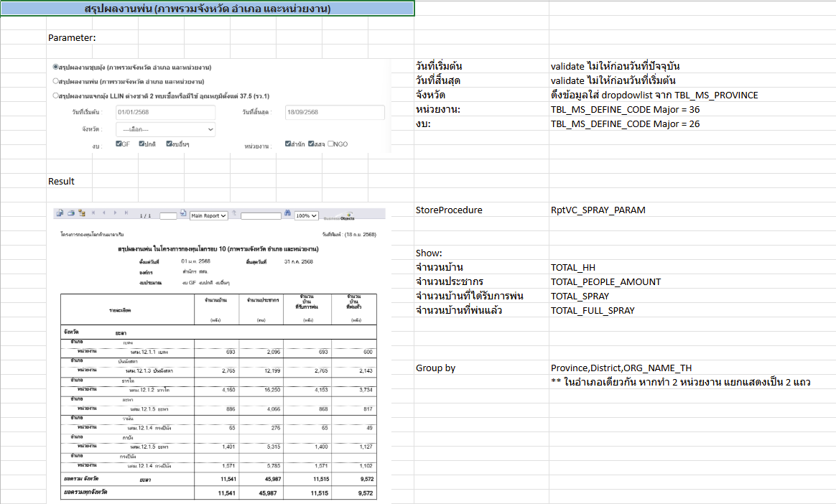Uncheck the สสจ organization checkbox

(x=311, y=144)
